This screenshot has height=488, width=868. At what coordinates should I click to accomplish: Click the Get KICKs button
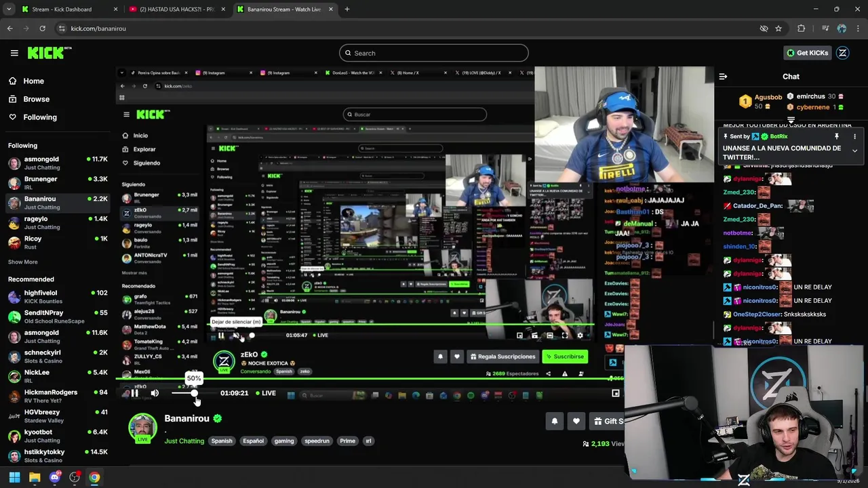pos(807,53)
